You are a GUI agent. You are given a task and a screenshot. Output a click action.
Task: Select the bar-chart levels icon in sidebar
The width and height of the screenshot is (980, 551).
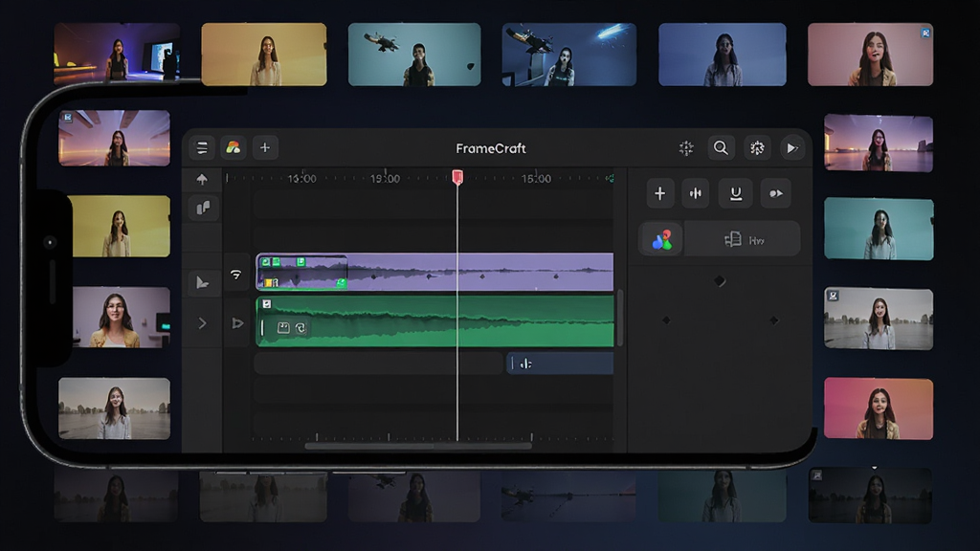[203, 208]
